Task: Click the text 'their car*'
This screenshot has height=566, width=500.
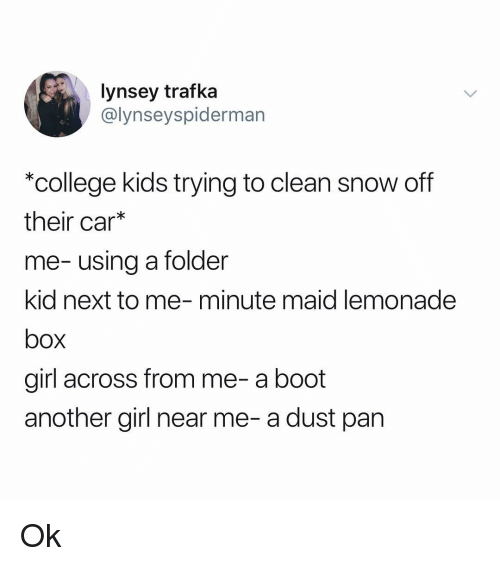Action: (75, 222)
